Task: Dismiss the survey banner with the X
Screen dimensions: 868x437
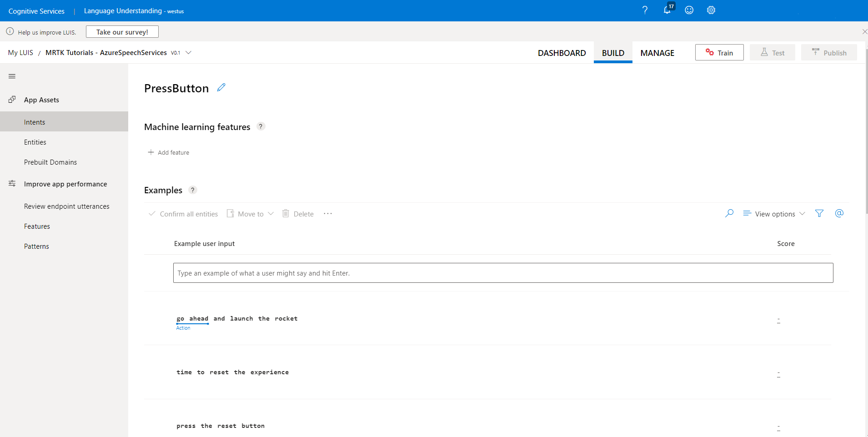Action: (x=864, y=31)
